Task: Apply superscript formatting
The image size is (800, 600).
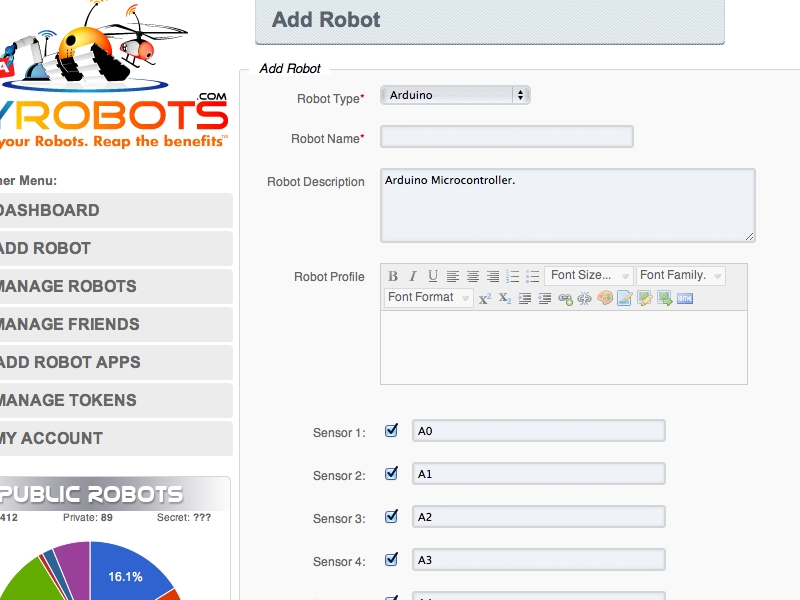Action: click(x=485, y=298)
